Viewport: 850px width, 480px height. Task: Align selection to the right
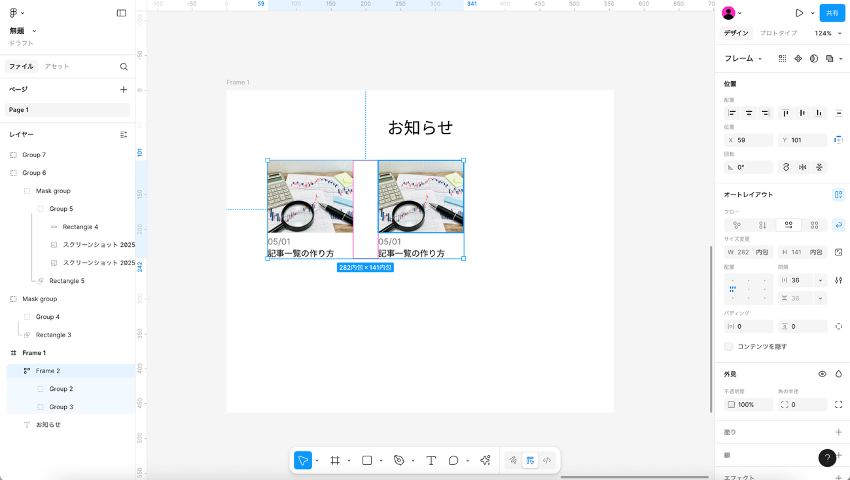pos(765,113)
